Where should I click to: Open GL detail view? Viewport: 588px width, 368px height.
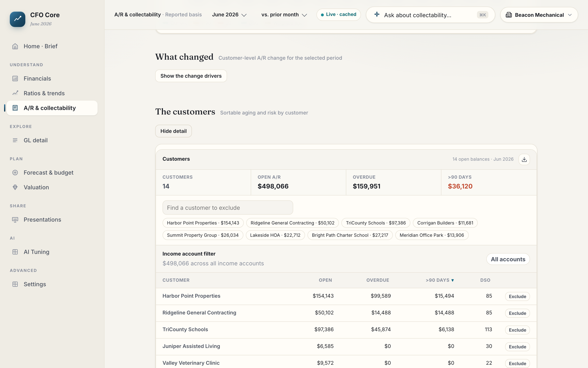click(x=52, y=140)
